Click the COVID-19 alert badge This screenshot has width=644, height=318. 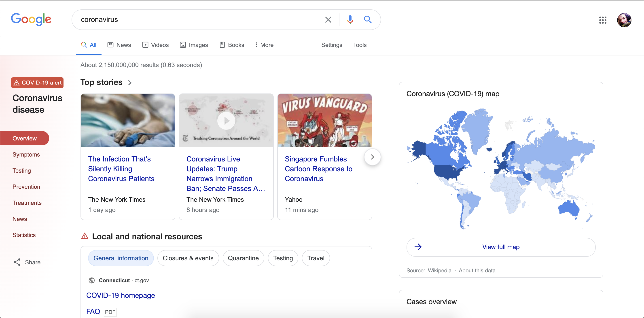click(37, 83)
